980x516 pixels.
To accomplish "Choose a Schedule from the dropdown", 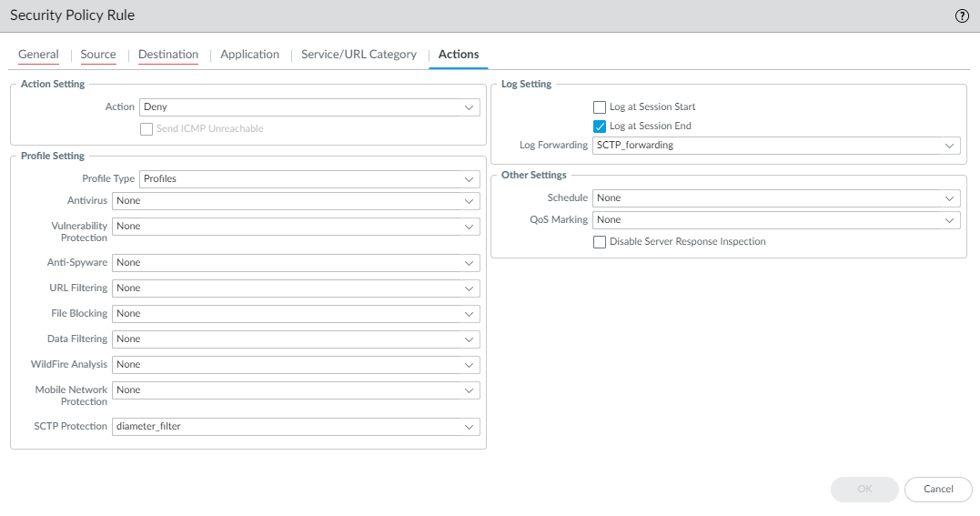I will click(776, 198).
